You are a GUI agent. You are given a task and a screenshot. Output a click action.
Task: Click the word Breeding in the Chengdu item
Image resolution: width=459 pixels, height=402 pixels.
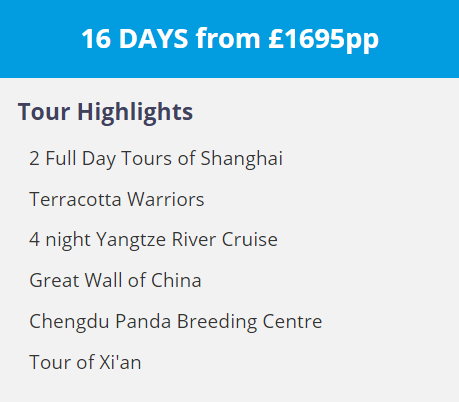217,322
